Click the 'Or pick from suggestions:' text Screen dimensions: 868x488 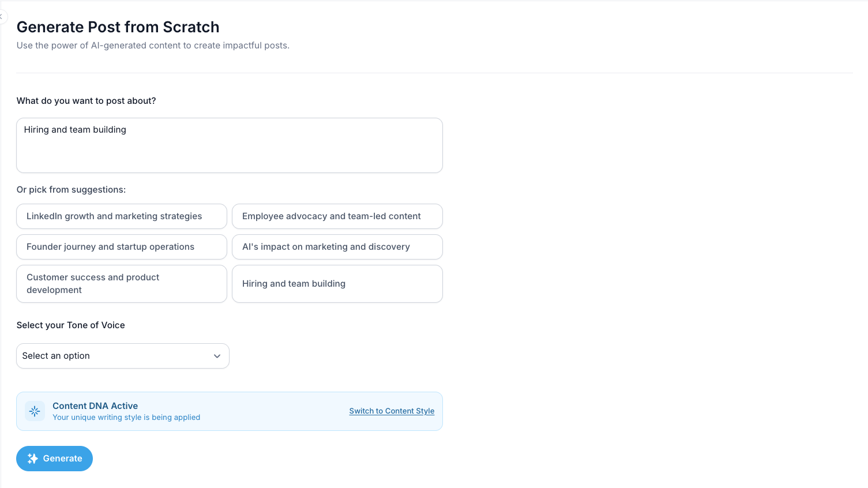pos(71,190)
